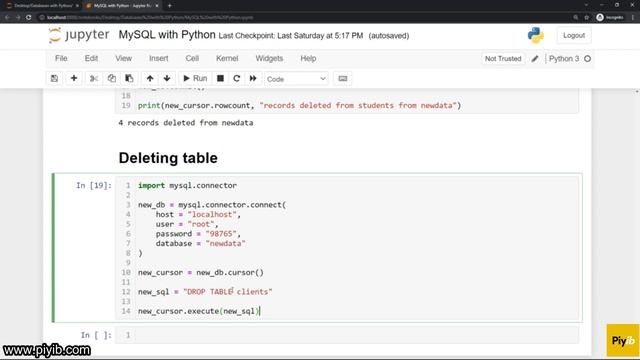Image resolution: width=640 pixels, height=360 pixels.
Task: Interrupt the kernel with stop icon
Action: (220, 78)
